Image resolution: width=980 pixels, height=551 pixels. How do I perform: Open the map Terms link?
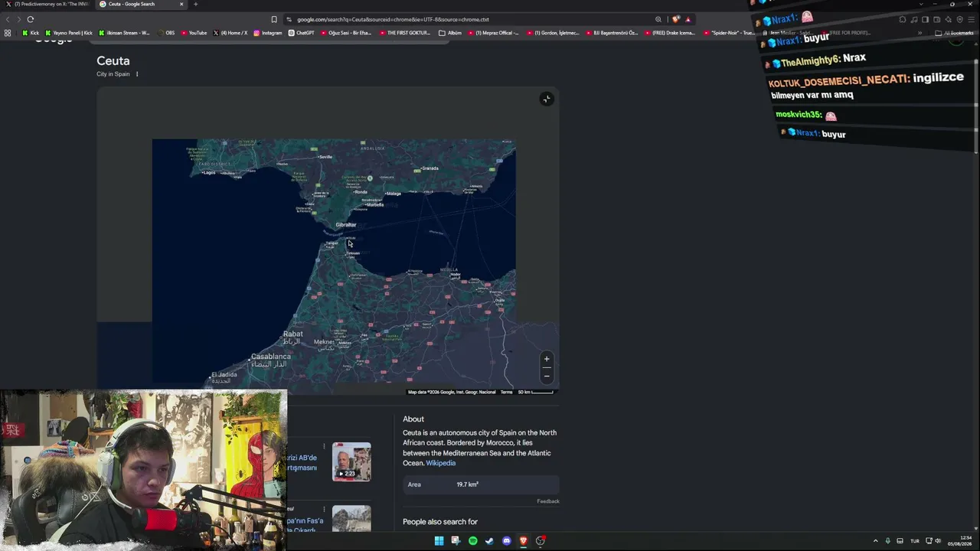[x=506, y=392]
